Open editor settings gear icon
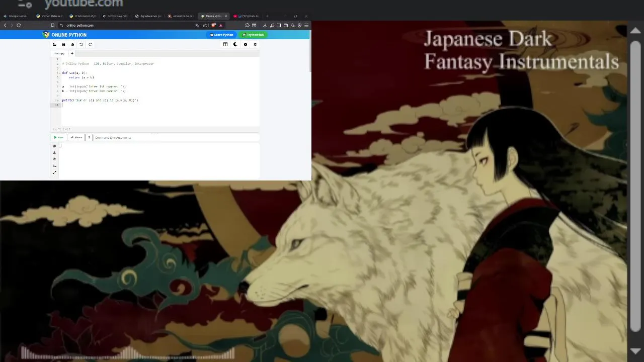Image resolution: width=644 pixels, height=362 pixels. pyautogui.click(x=255, y=44)
